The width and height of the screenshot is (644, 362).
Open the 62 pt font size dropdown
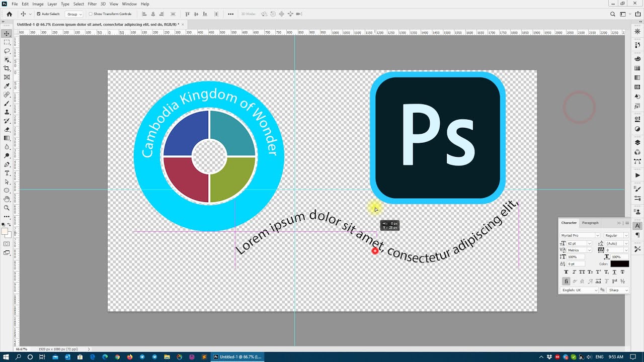tap(589, 243)
